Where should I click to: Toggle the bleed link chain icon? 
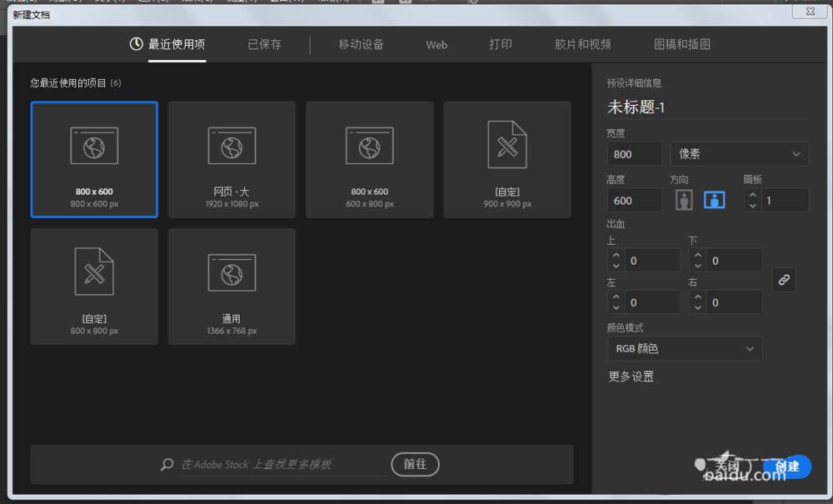(x=784, y=280)
